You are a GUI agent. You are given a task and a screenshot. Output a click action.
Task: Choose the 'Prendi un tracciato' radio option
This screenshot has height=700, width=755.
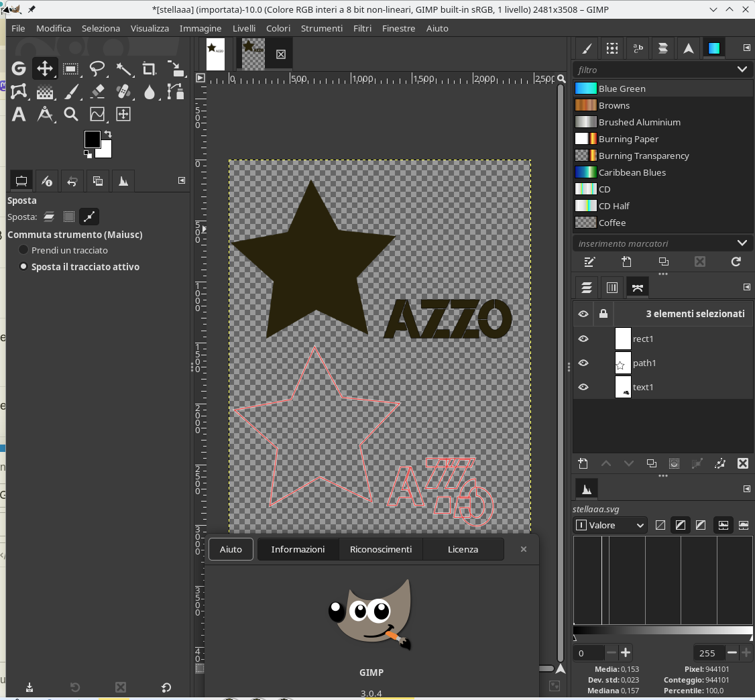pyautogui.click(x=24, y=250)
